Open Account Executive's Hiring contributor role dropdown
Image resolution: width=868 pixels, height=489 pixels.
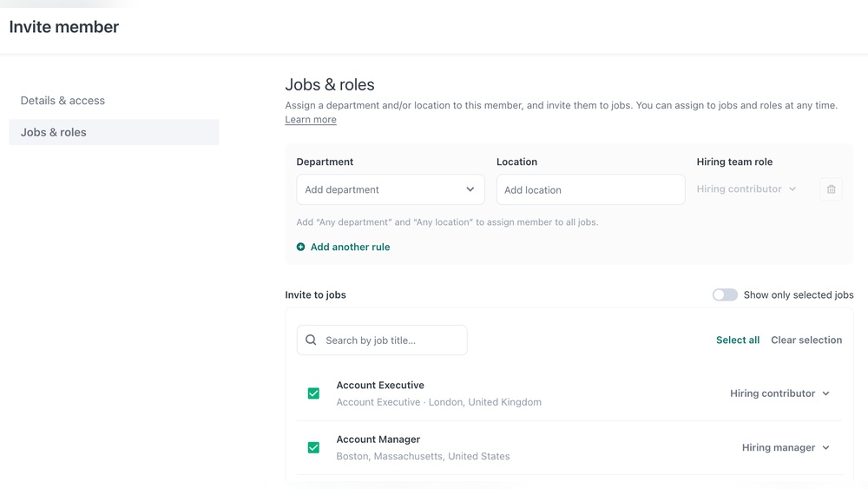click(779, 393)
